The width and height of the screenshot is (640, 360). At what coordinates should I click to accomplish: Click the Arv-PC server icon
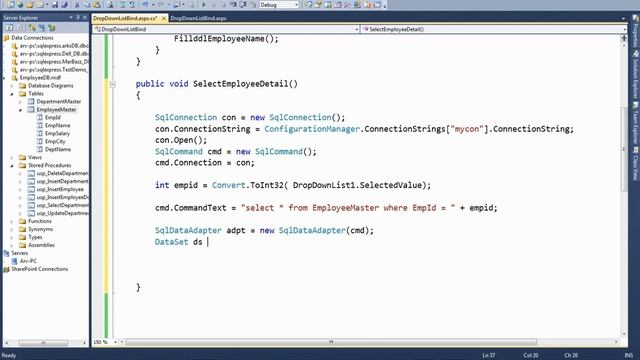(x=15, y=261)
